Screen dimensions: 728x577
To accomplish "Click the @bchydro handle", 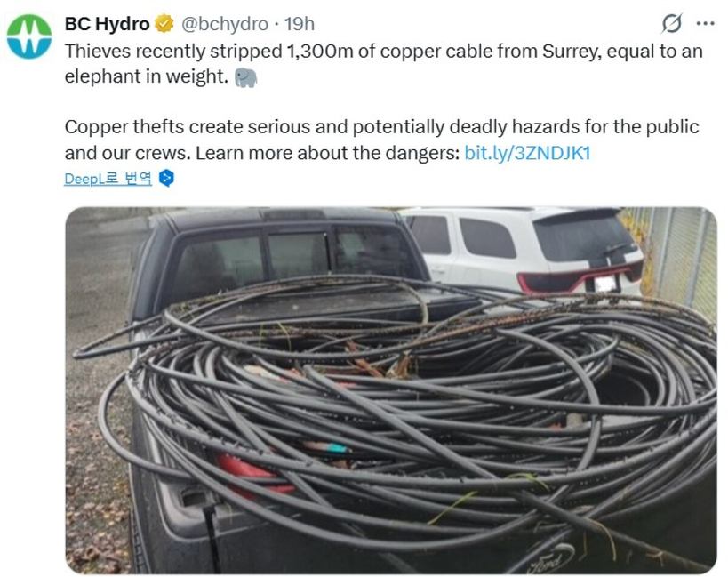I will [x=224, y=24].
